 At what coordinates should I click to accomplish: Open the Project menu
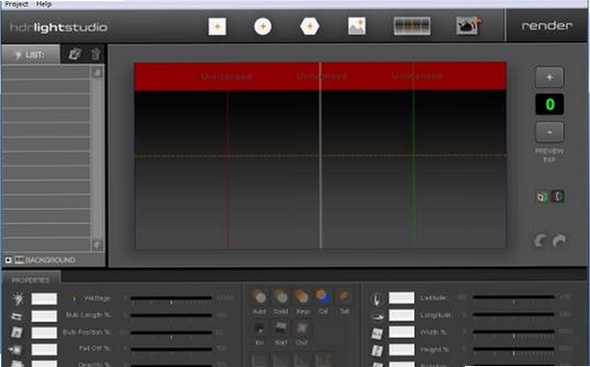pyautogui.click(x=16, y=4)
